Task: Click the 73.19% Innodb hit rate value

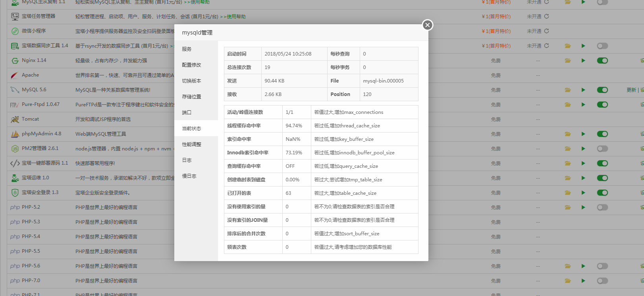Action: [x=294, y=152]
